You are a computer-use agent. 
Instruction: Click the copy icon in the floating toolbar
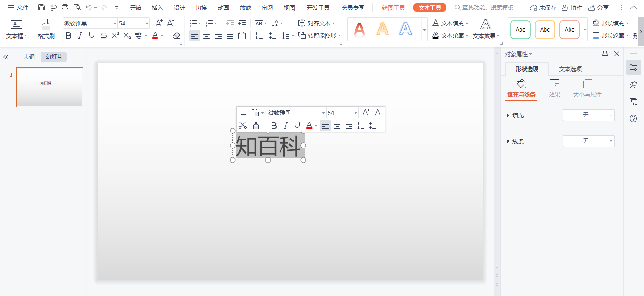[x=243, y=113]
